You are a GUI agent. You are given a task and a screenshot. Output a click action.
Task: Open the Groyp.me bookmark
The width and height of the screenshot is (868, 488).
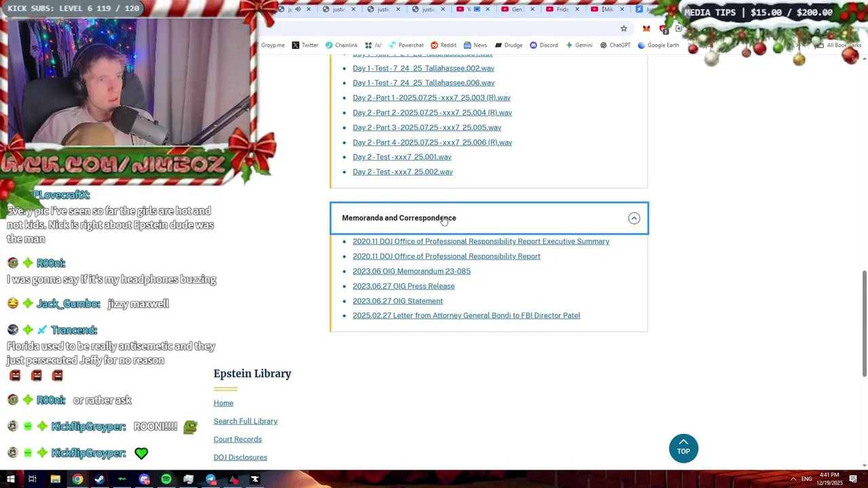(273, 45)
